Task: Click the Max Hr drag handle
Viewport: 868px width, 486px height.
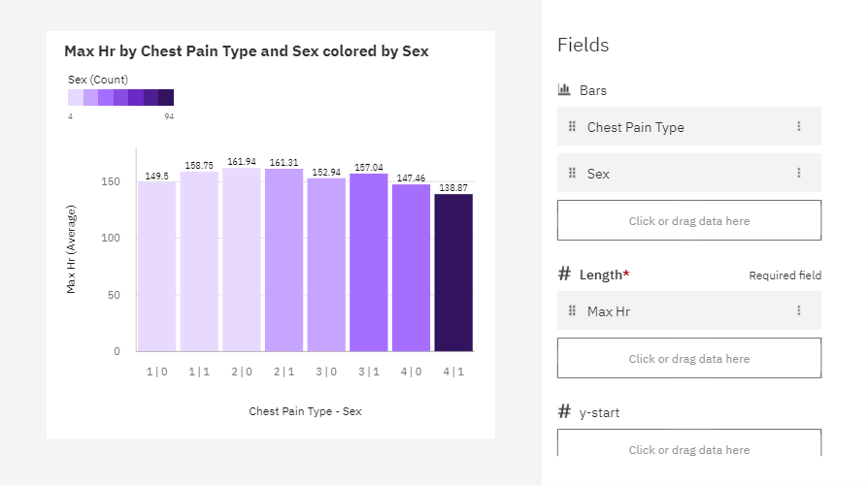Action: pyautogui.click(x=573, y=310)
